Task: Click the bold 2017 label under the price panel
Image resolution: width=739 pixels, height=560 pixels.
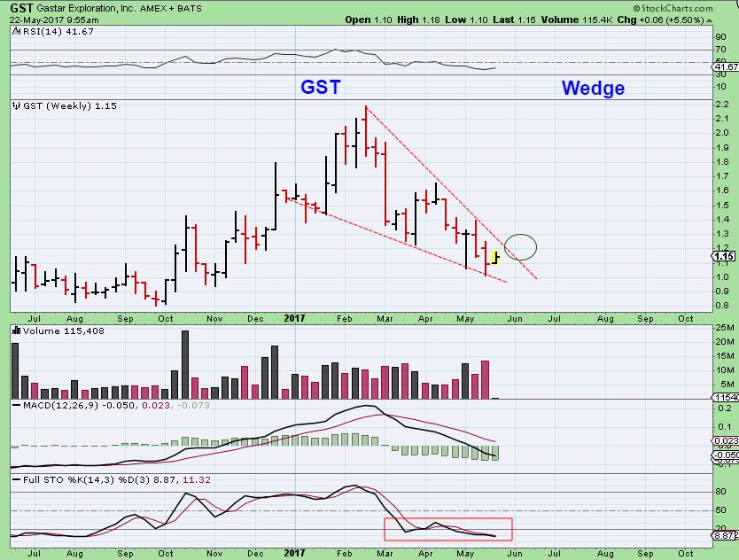Action: click(x=294, y=318)
